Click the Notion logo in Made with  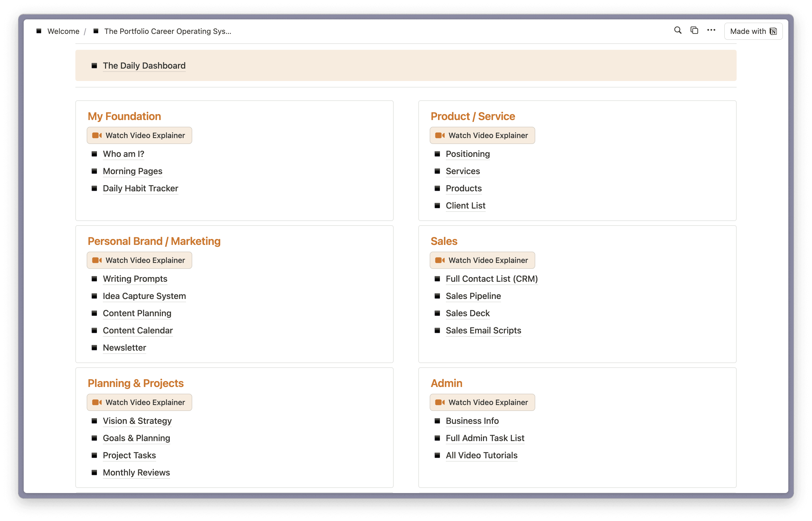pyautogui.click(x=773, y=31)
